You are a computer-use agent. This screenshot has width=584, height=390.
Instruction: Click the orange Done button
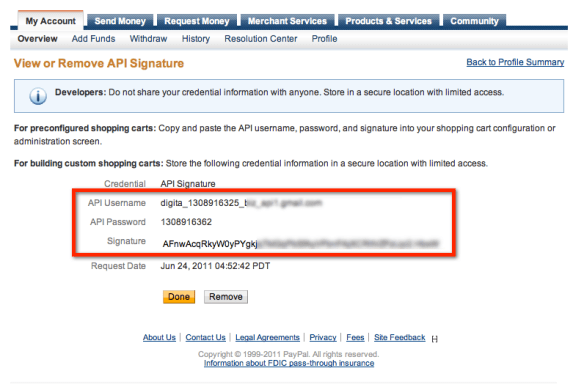tap(179, 297)
